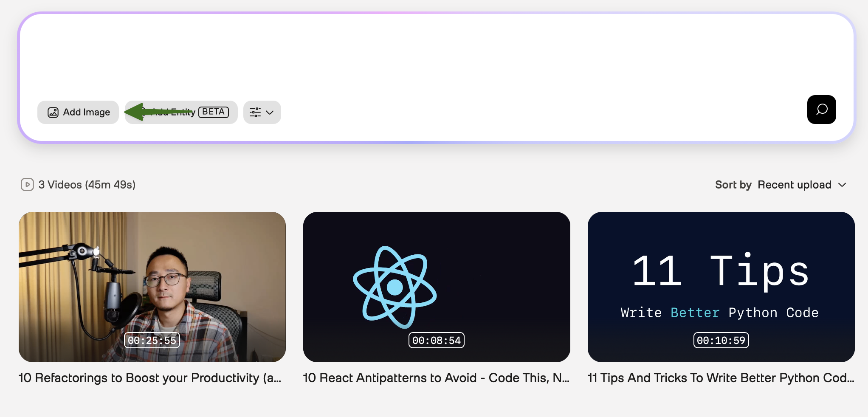Click the React atom logo
This screenshot has height=417, width=868.
click(395, 287)
